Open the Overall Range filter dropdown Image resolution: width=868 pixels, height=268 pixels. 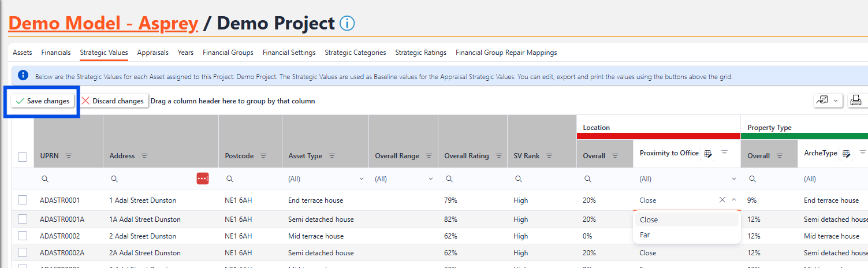(431, 179)
